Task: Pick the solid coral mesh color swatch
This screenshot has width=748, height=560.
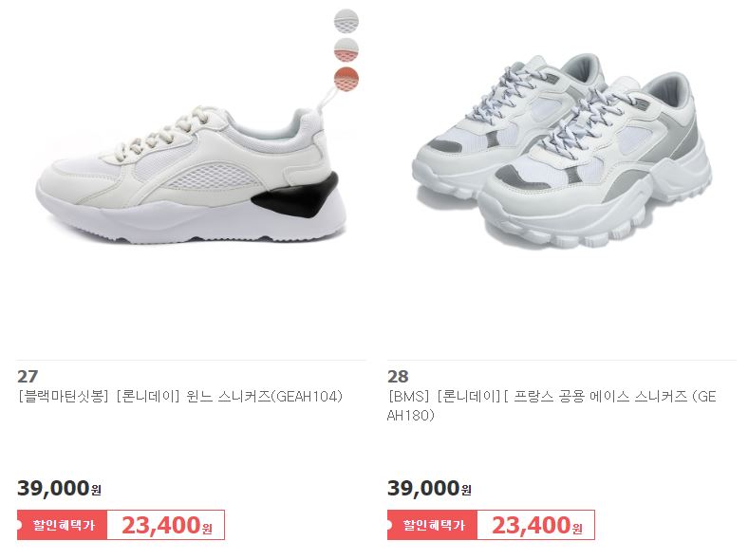Action: [x=346, y=79]
